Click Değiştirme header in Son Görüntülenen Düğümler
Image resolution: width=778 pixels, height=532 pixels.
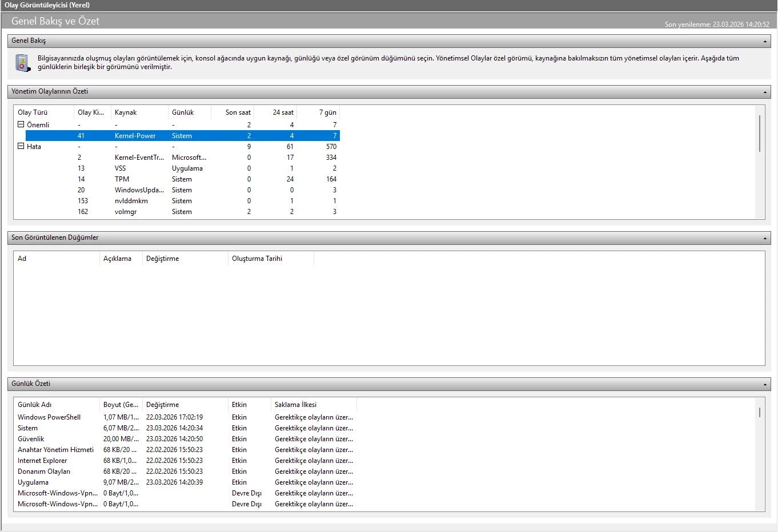[185, 259]
